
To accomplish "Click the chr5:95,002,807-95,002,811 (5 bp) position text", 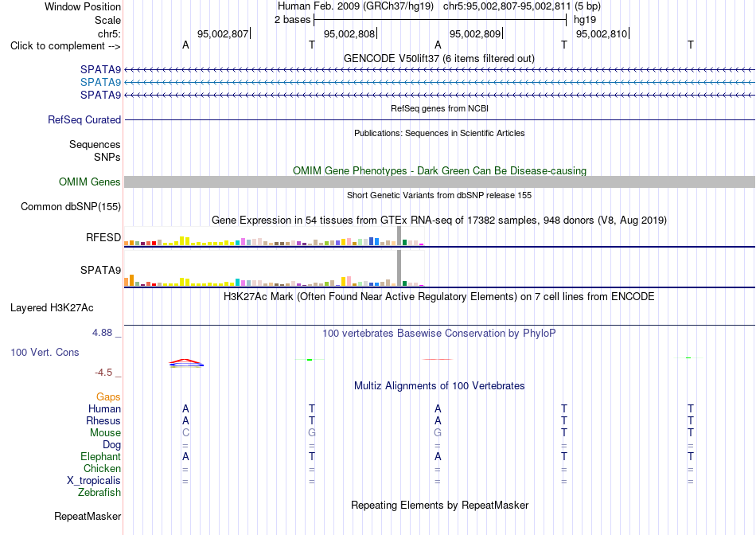I will [x=522, y=6].
